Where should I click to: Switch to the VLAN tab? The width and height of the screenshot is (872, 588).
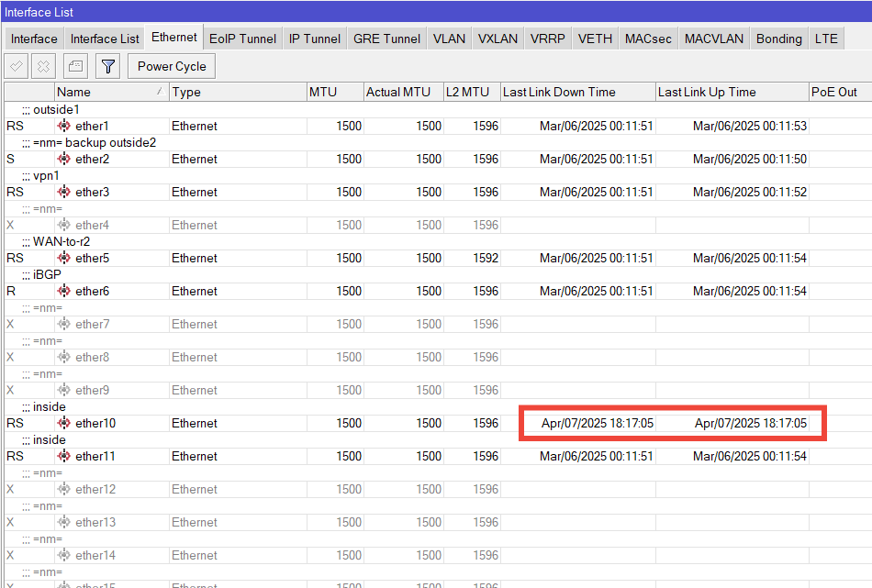click(x=450, y=39)
